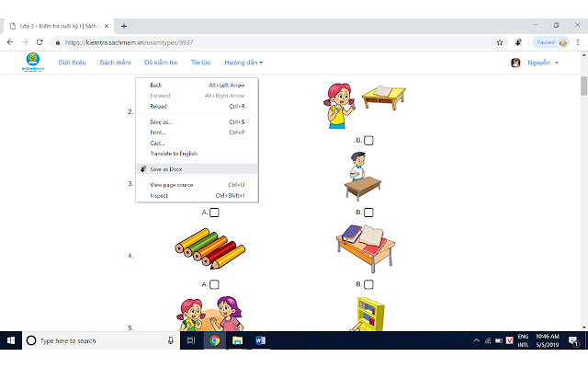Click the two girls talking picture
This screenshot has height=368, width=588.
coord(210,314)
